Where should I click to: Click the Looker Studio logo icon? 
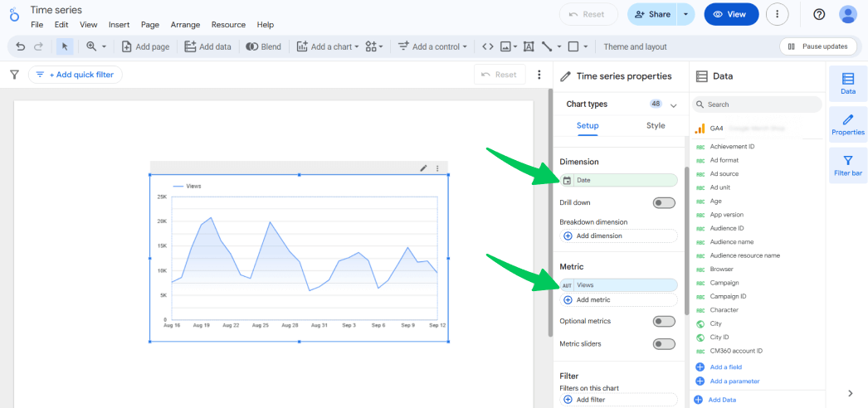click(14, 14)
